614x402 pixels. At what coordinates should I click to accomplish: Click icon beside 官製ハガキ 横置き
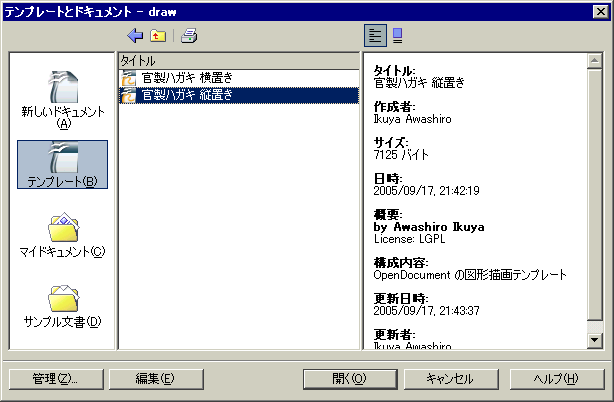tap(128, 78)
